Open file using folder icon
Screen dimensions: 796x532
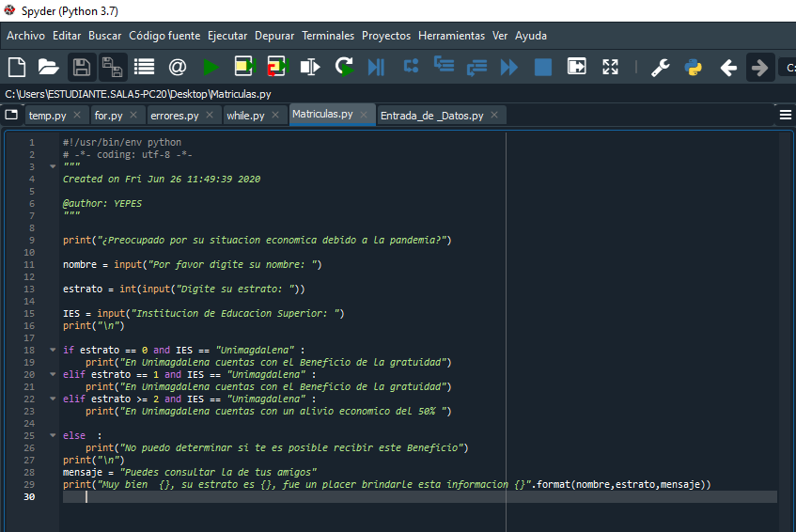point(48,67)
